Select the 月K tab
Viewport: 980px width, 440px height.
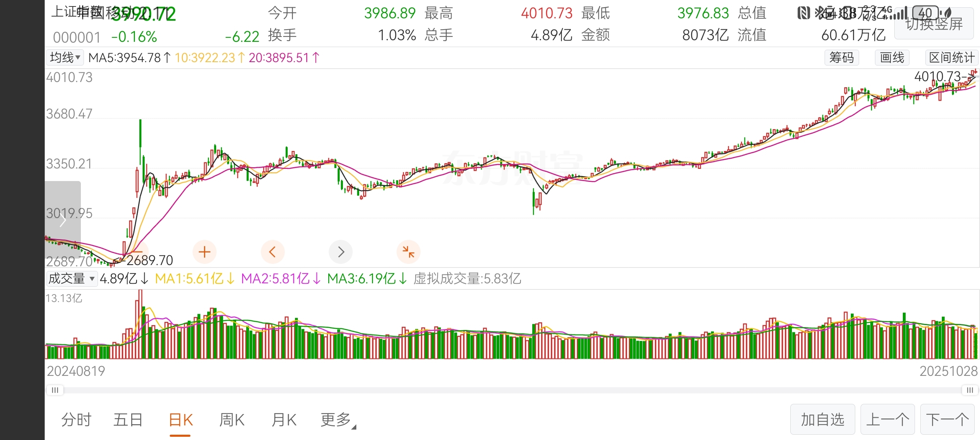click(284, 420)
